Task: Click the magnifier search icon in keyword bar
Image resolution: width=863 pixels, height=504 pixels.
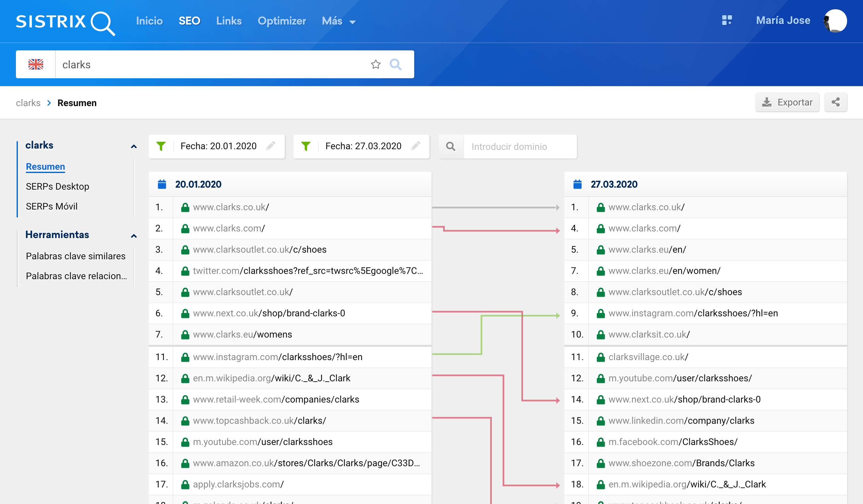Action: (396, 64)
